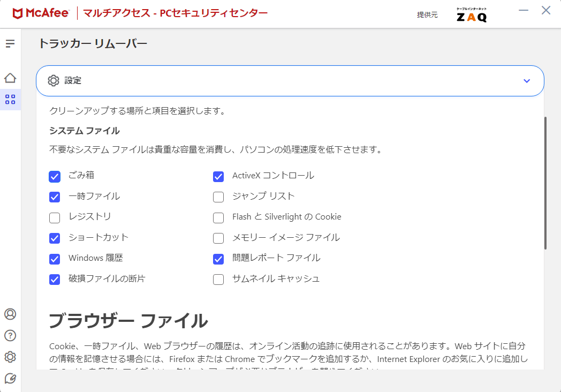Open the apps grid icon in sidebar
The image size is (561, 392).
point(10,99)
